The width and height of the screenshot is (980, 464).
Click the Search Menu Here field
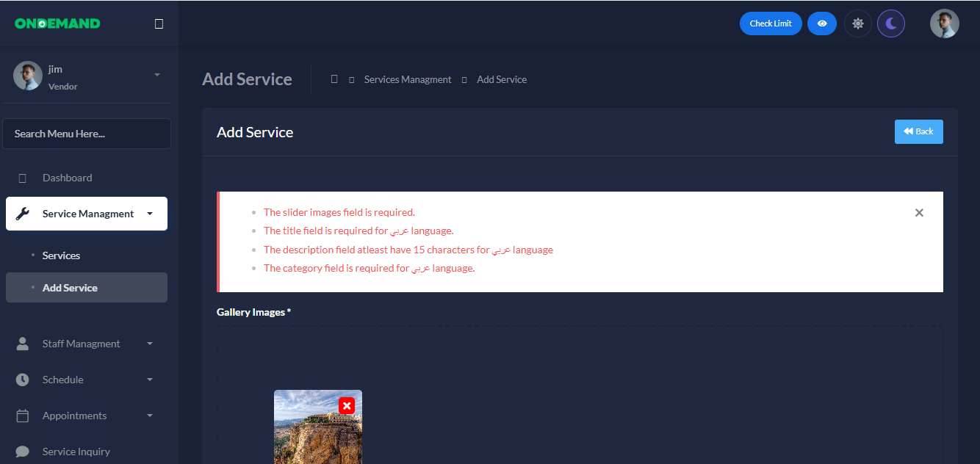point(87,134)
